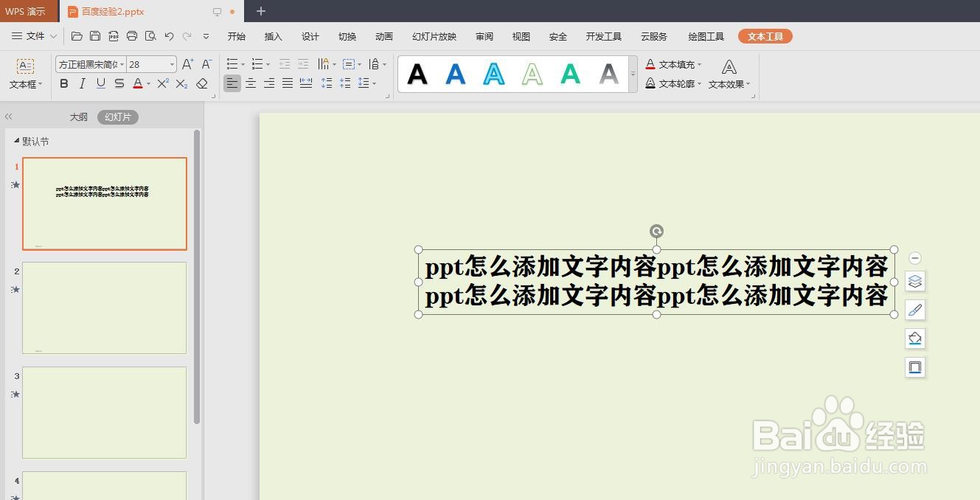Increase the font size with the A+ icon
The width and height of the screenshot is (980, 500).
click(x=187, y=64)
